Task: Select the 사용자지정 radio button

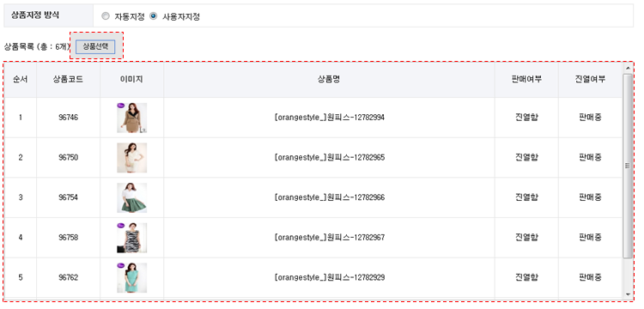Action: click(x=154, y=16)
